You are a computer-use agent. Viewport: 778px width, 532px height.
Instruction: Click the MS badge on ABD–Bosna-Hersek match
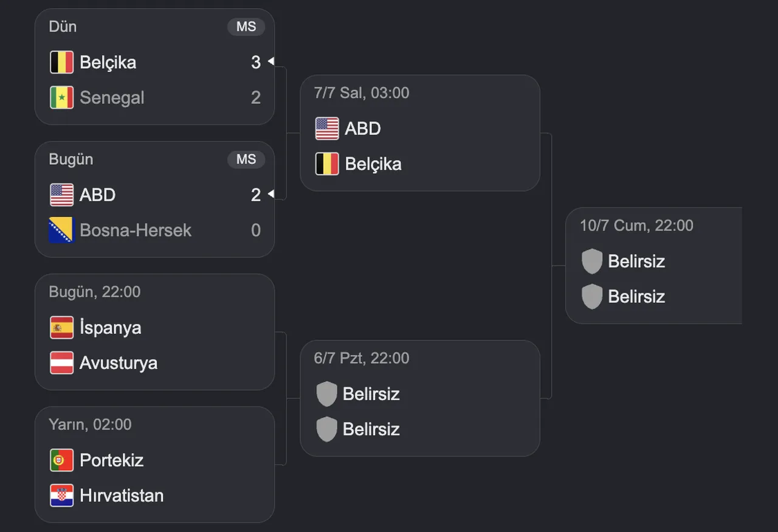(246, 159)
